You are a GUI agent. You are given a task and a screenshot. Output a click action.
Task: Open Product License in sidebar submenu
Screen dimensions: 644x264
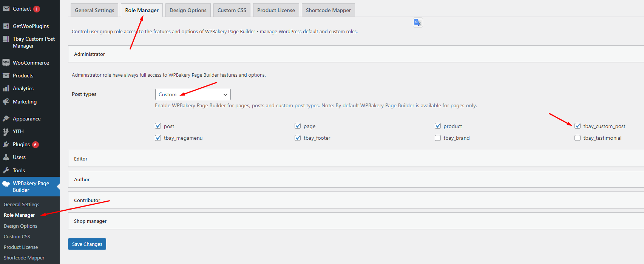pyautogui.click(x=21, y=247)
